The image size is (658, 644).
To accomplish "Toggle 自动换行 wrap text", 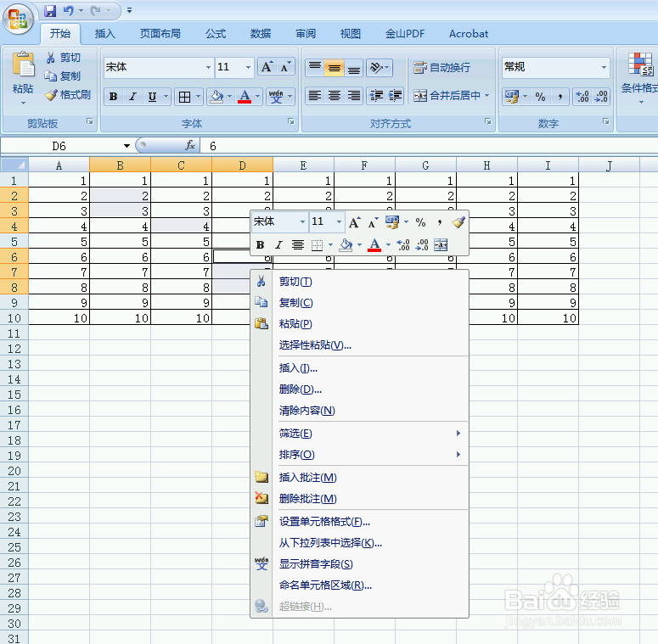I will coord(442,67).
